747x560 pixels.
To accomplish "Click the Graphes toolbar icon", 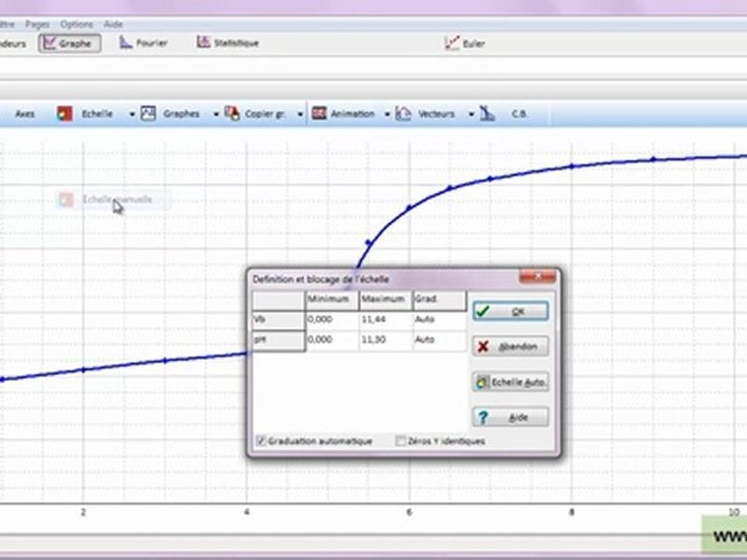I will pyautogui.click(x=148, y=114).
